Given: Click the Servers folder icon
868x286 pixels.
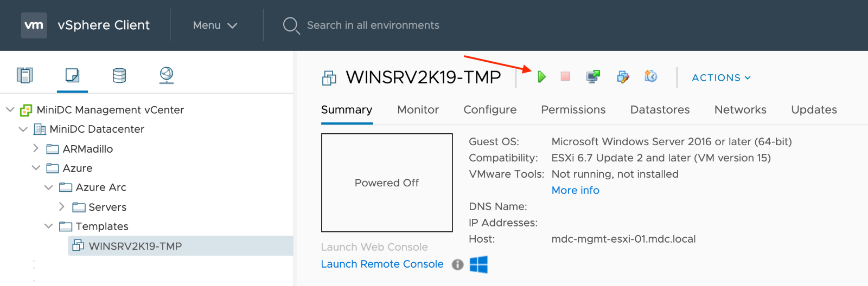Looking at the screenshot, I should point(79,207).
